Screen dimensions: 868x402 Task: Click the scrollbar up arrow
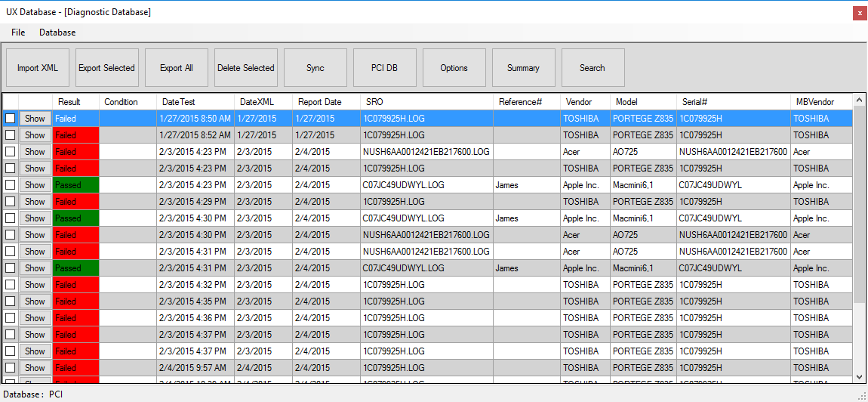coord(859,99)
